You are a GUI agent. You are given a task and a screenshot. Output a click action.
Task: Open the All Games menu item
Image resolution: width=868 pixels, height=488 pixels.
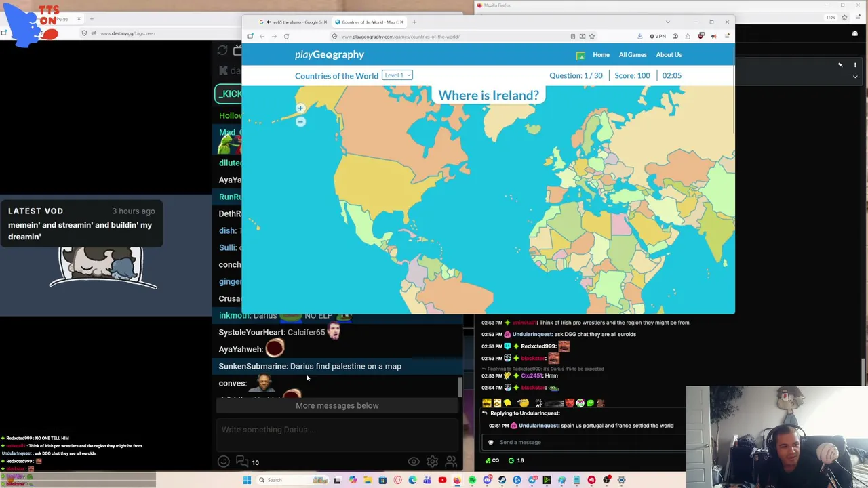(x=633, y=55)
